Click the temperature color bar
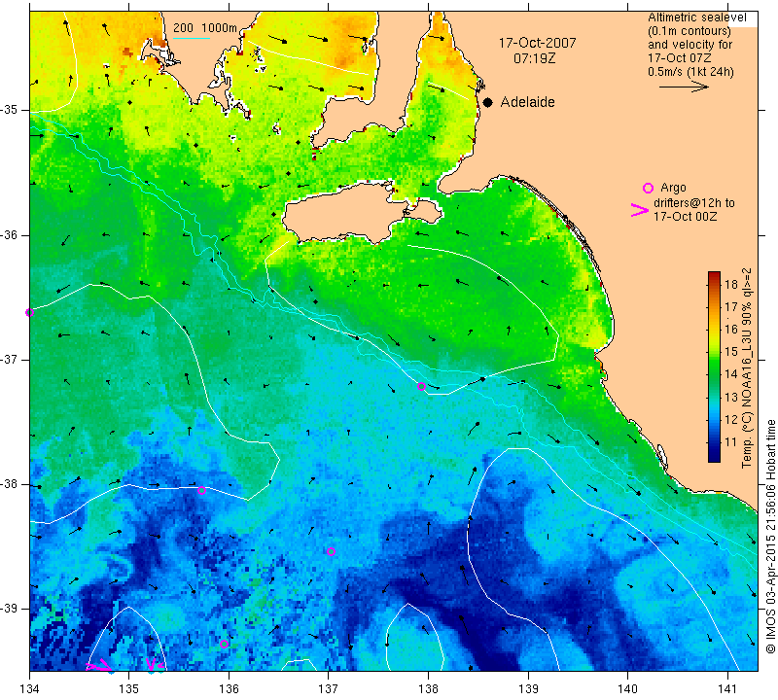Viewport: 778px width, 700px height. [x=714, y=367]
